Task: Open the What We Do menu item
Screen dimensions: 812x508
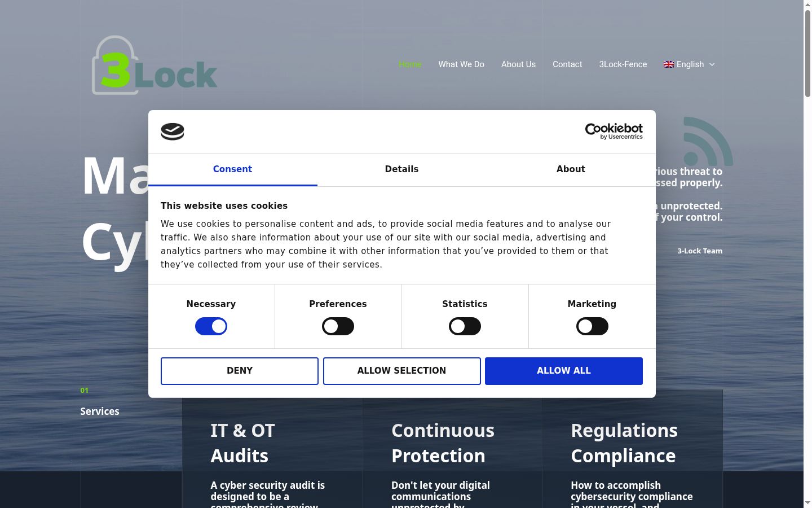Action: coord(461,64)
